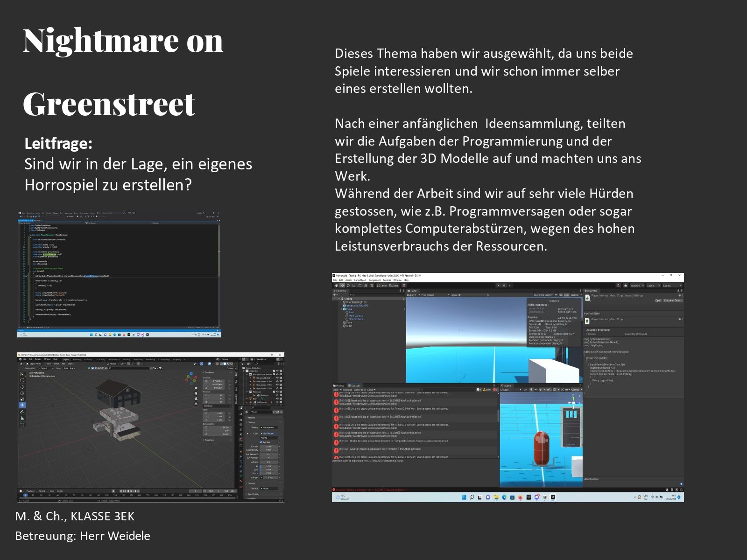Image resolution: width=747 pixels, height=560 pixels.
Task: Switch to Unity's Console tab
Action: point(355,385)
